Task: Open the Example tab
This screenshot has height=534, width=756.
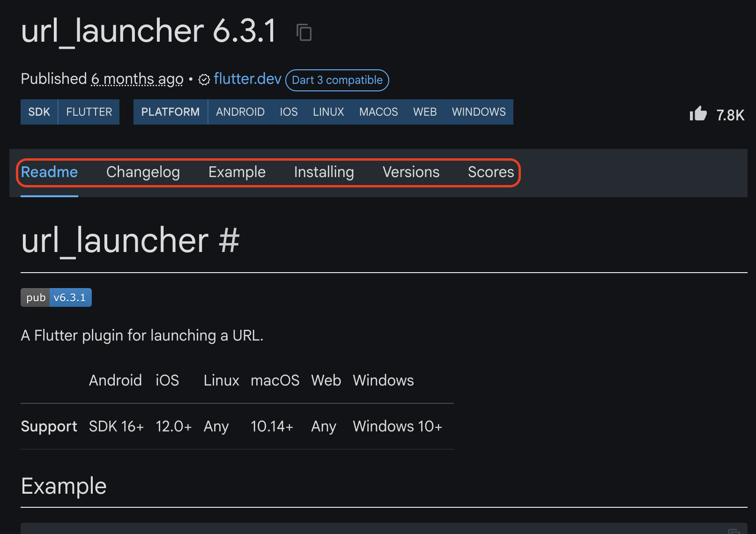Action: pos(237,172)
